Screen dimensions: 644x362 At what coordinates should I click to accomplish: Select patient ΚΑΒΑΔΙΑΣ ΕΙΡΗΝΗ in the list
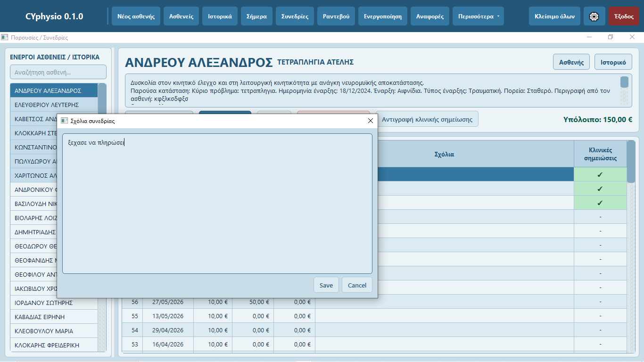pos(54,317)
